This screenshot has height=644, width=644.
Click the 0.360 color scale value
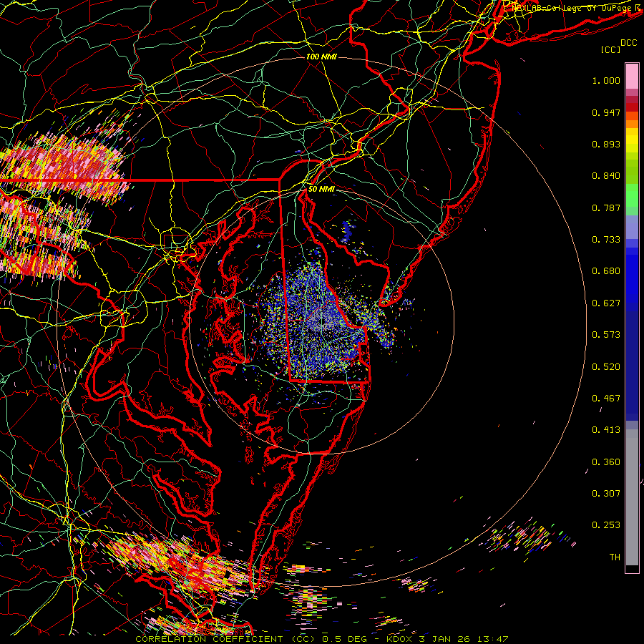pos(606,462)
